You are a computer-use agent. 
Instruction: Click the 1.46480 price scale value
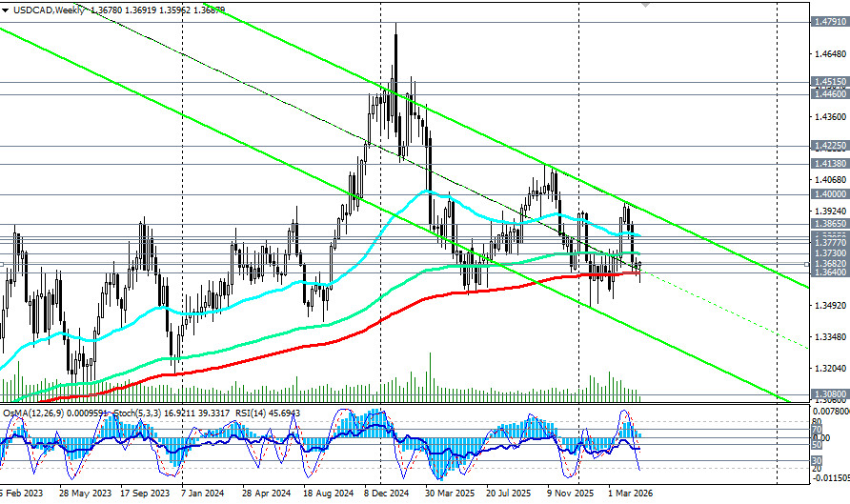pyautogui.click(x=831, y=53)
